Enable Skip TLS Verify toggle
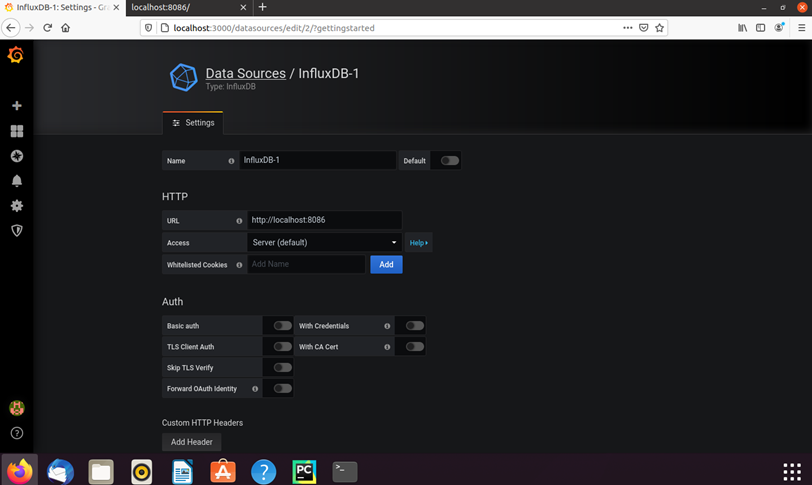Image resolution: width=812 pixels, height=485 pixels. pyautogui.click(x=282, y=368)
